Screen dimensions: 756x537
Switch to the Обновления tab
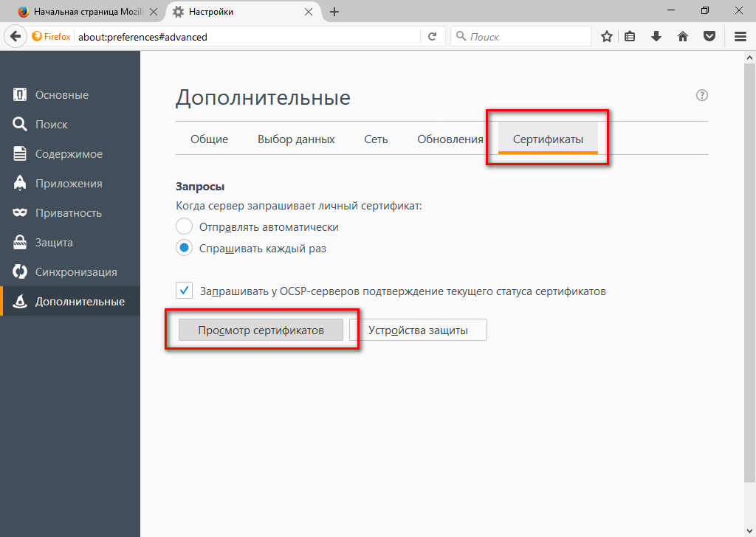pos(450,139)
